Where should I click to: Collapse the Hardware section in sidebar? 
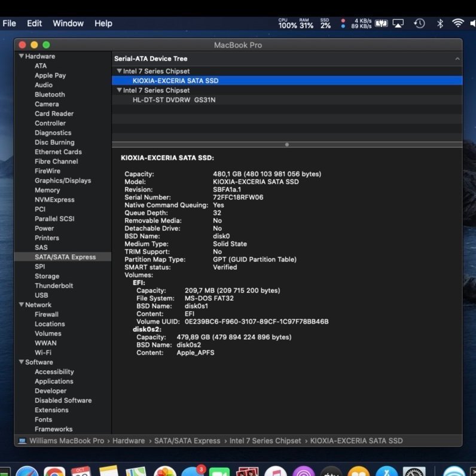pos(21,56)
